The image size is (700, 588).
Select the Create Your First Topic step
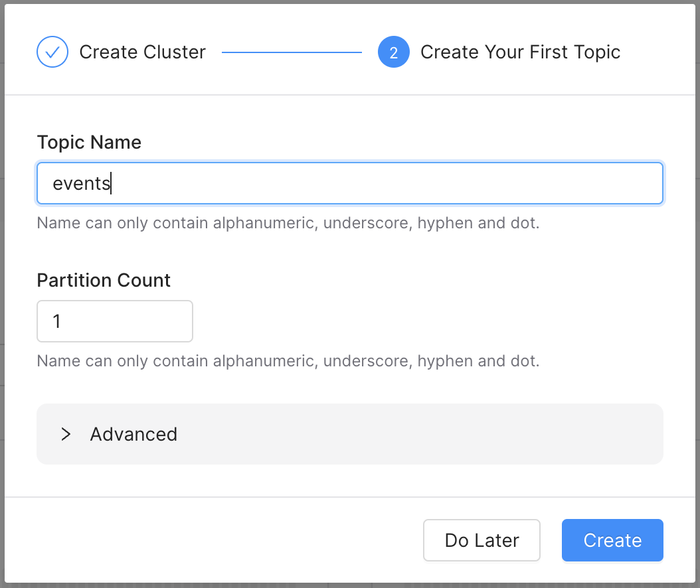point(520,52)
